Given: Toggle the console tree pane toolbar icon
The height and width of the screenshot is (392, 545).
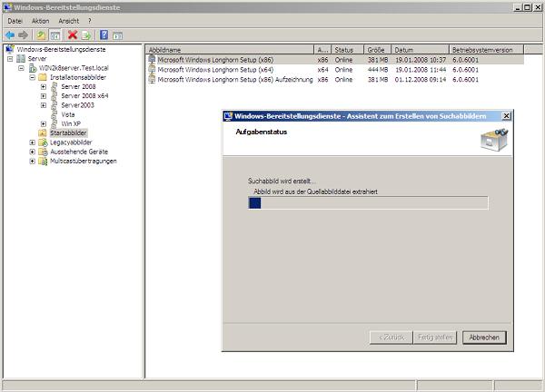Looking at the screenshot, I should (x=54, y=35).
